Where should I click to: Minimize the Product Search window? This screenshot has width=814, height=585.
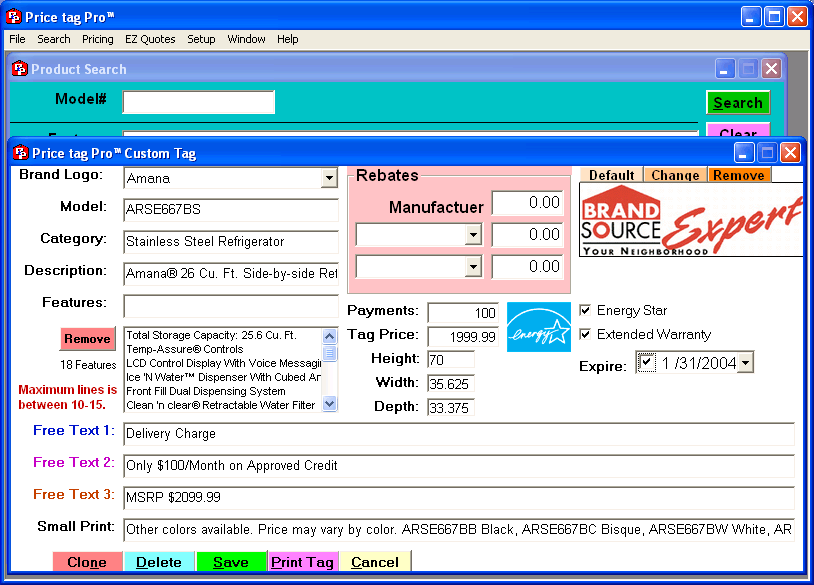click(x=725, y=69)
